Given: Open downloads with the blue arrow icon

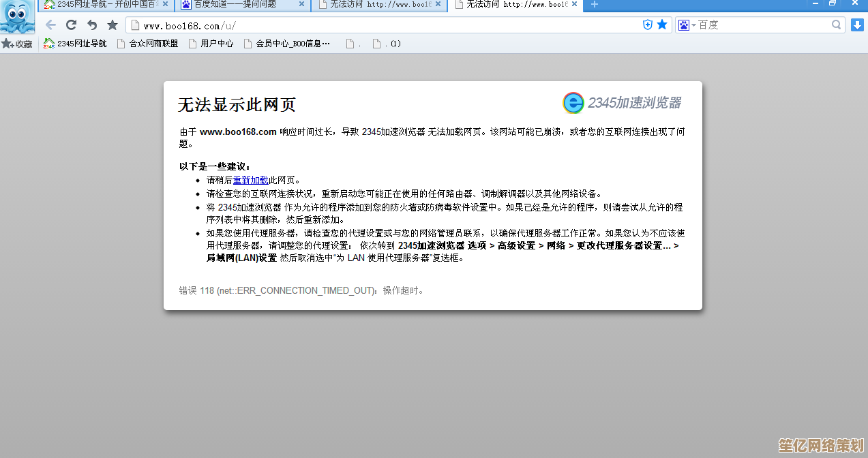Looking at the screenshot, I should [x=857, y=25].
